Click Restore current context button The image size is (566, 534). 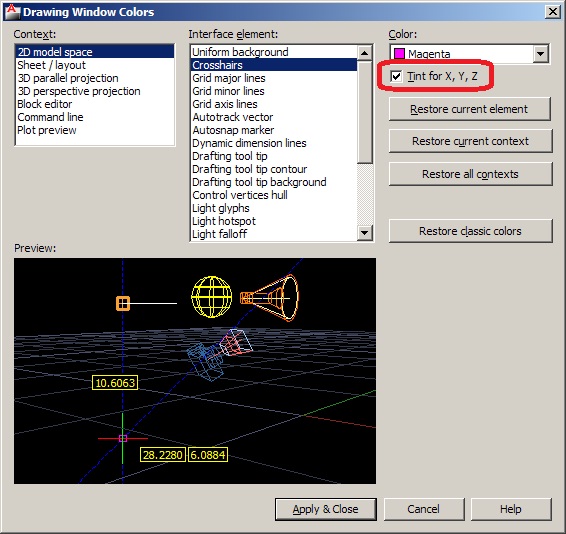tap(470, 141)
